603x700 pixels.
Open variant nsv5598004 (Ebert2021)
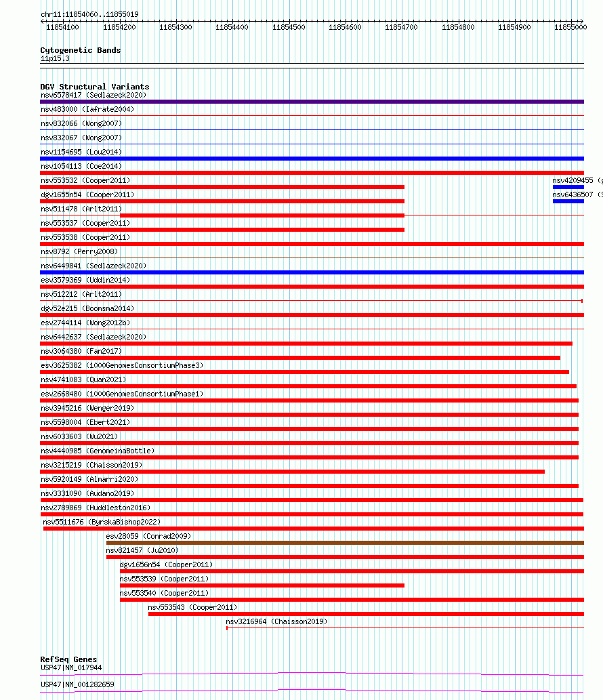[x=85, y=422]
